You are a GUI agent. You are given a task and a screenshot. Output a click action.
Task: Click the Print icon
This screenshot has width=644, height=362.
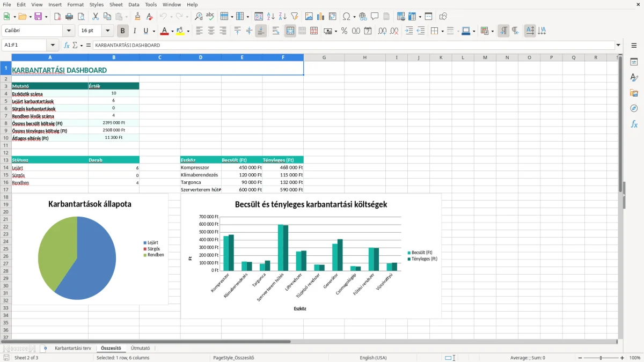click(x=69, y=17)
